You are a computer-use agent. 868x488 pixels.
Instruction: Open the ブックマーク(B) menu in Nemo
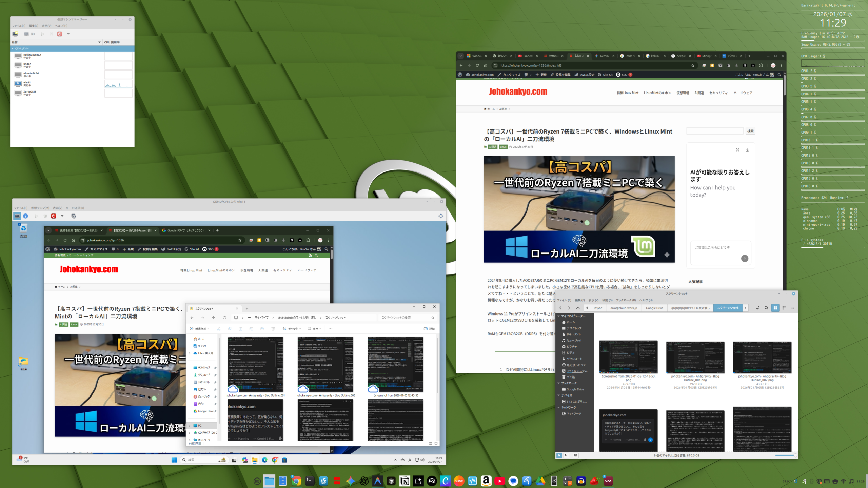(626, 300)
